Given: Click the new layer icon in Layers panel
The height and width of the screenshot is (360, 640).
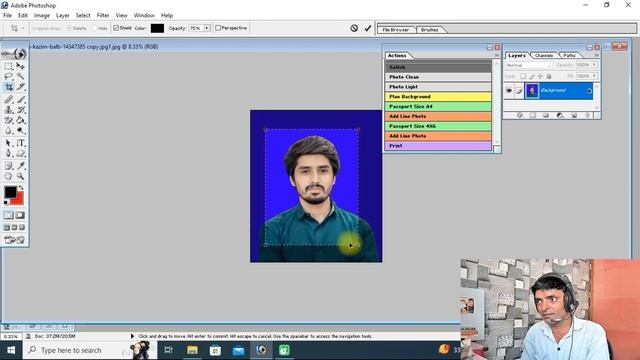Looking at the screenshot, I should 574,116.
